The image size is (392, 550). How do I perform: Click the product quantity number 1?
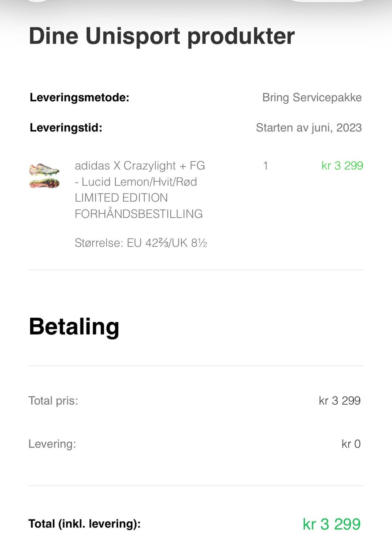[x=265, y=166]
